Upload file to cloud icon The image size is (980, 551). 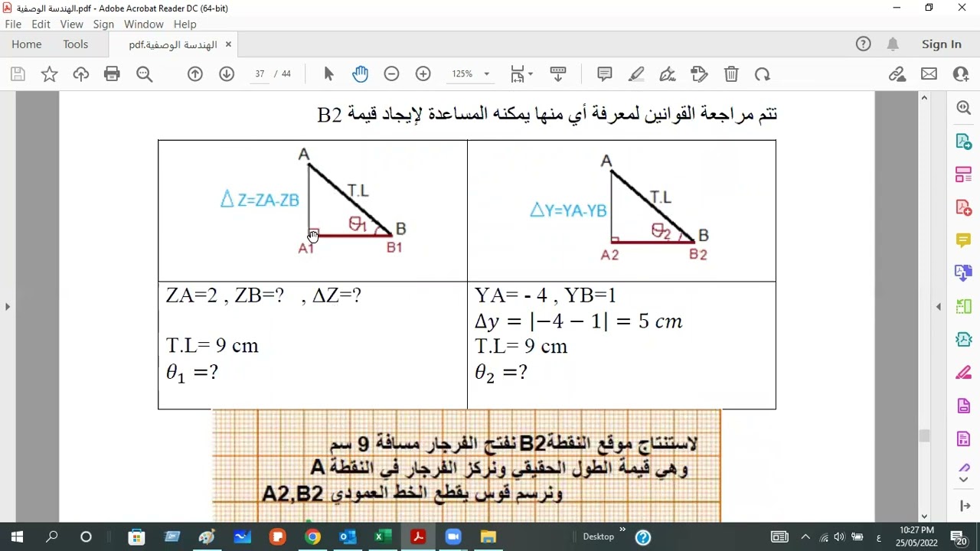[x=81, y=74]
